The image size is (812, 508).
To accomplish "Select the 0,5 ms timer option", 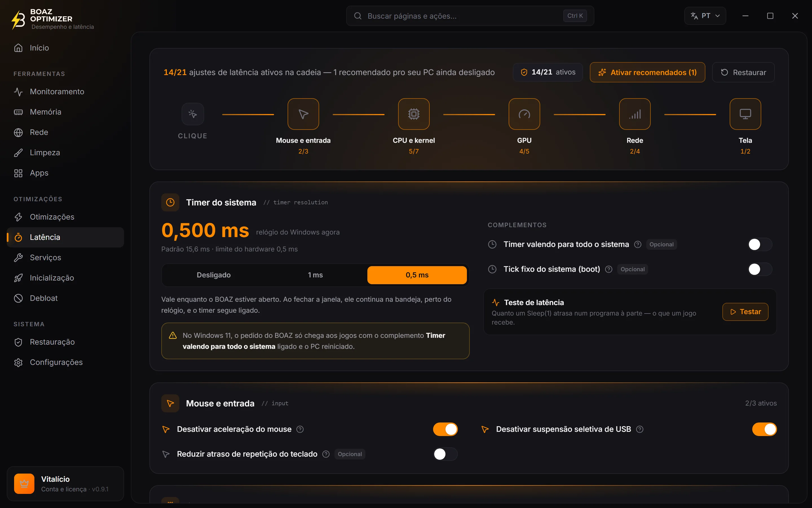I will click(417, 275).
